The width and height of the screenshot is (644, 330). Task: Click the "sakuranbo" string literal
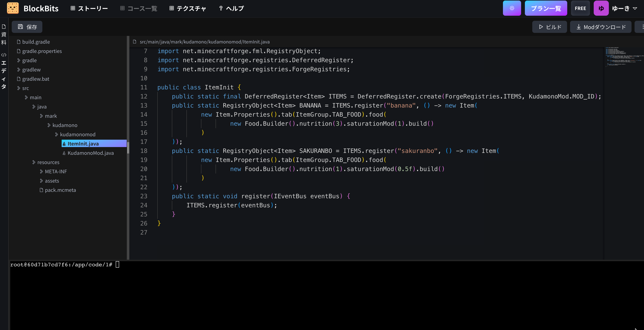tap(417, 151)
